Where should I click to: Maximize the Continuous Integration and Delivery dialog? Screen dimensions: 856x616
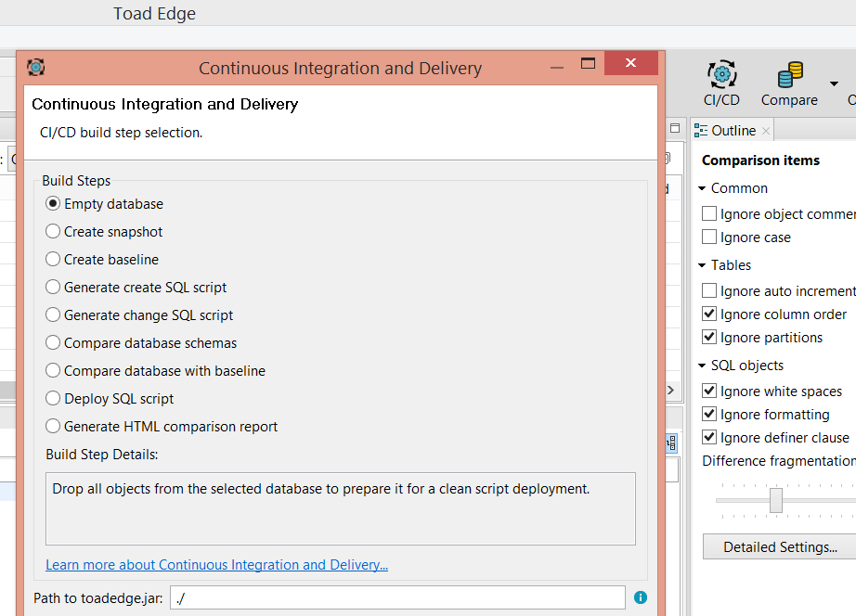[588, 64]
